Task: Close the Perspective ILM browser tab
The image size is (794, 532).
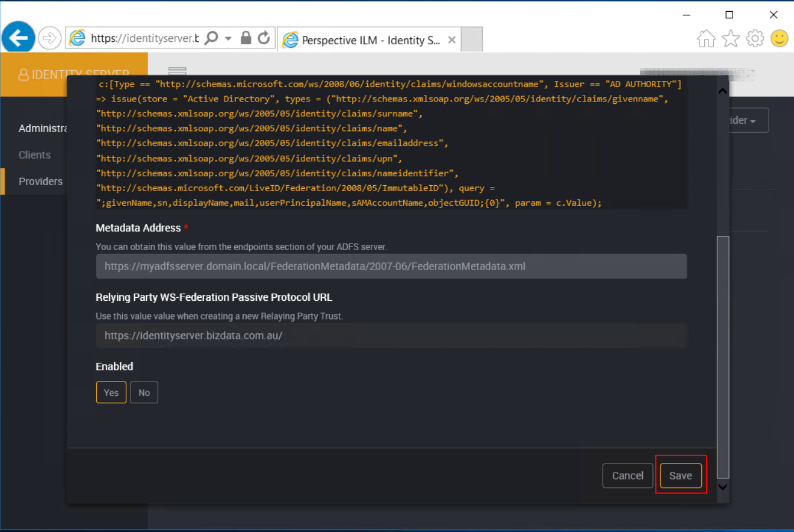Action: pos(452,40)
